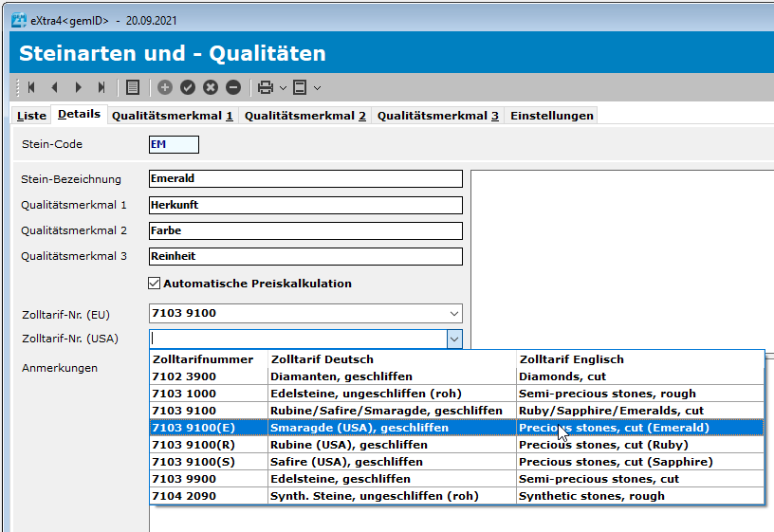Click the printer icon

point(266,87)
